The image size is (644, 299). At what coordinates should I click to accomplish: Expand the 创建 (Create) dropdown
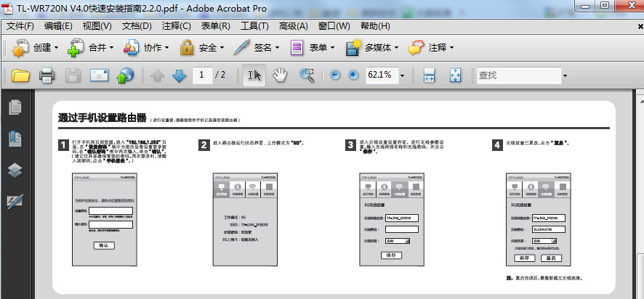(x=56, y=48)
